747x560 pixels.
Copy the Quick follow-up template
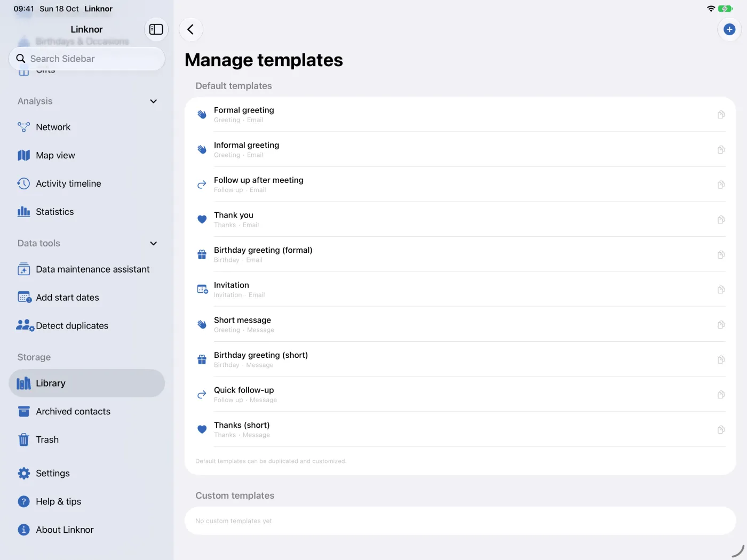pyautogui.click(x=721, y=395)
